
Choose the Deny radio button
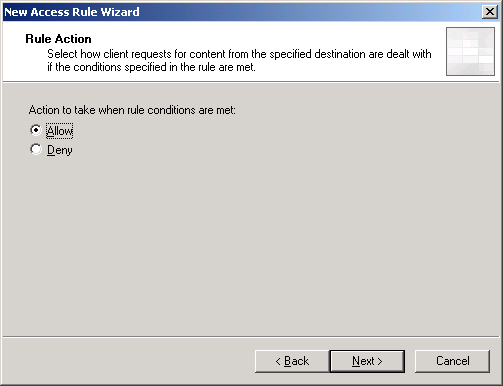tap(36, 149)
